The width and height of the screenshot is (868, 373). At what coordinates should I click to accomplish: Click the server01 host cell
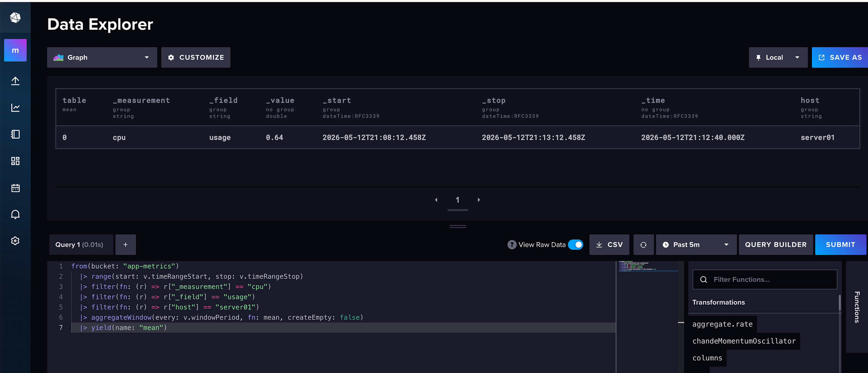(818, 138)
